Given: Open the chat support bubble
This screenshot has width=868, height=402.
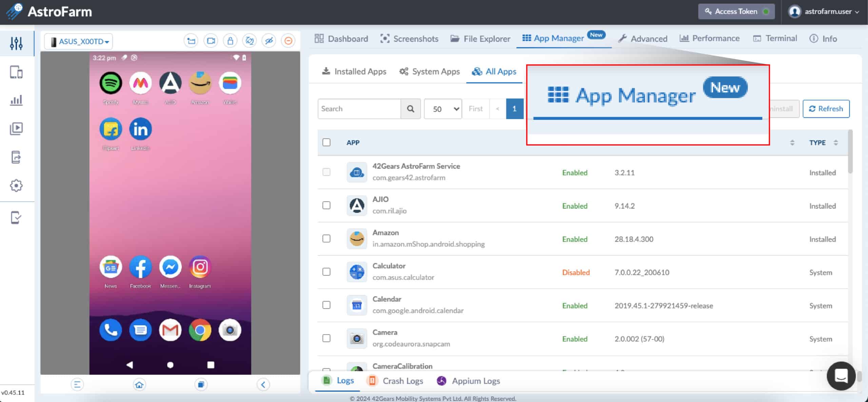Looking at the screenshot, I should [x=841, y=376].
